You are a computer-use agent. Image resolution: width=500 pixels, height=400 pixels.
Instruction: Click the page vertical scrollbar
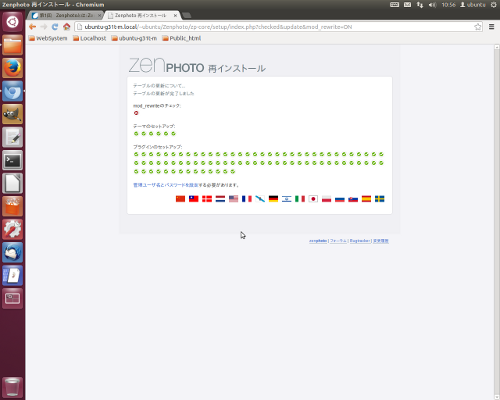point(497,222)
